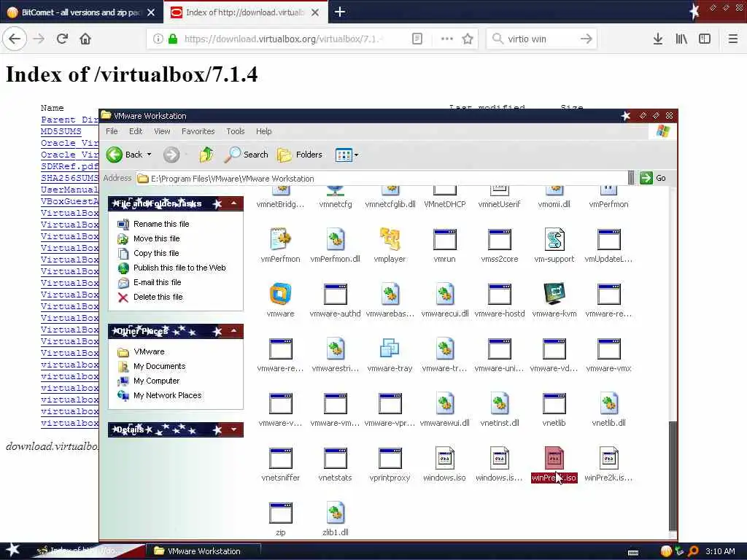
Task: Open Firefox downloads arrow icon
Action: tap(657, 39)
